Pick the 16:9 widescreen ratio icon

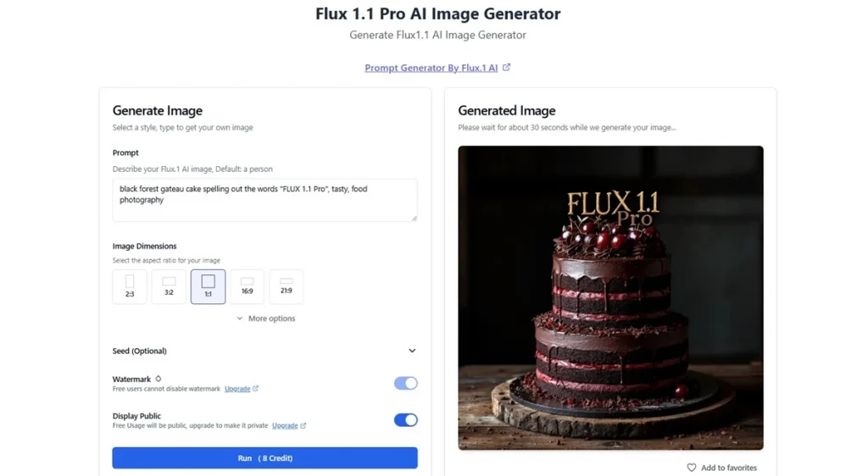[247, 286]
